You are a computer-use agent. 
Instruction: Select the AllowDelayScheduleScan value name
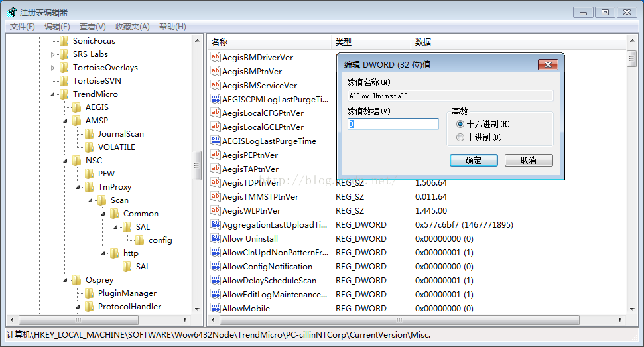[x=269, y=280]
